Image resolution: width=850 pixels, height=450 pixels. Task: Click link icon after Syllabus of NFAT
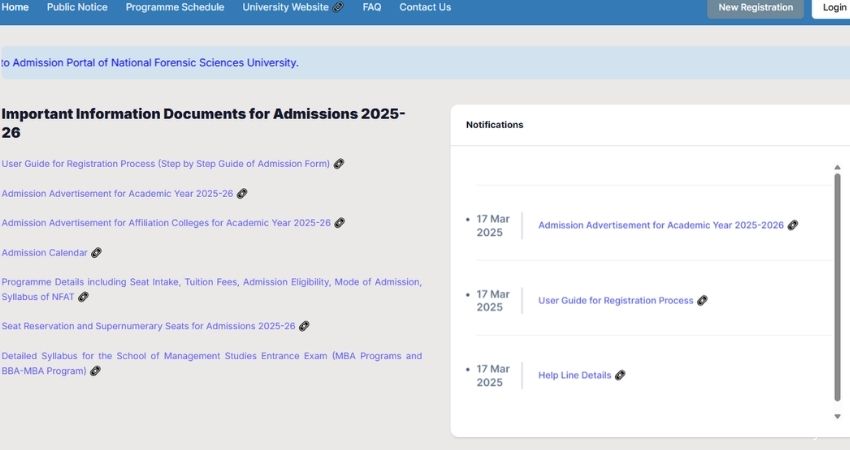[x=83, y=297]
